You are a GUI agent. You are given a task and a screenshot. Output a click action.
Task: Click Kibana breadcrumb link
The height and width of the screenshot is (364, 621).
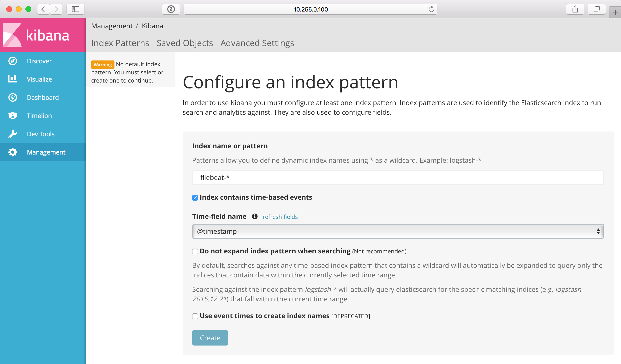152,26
